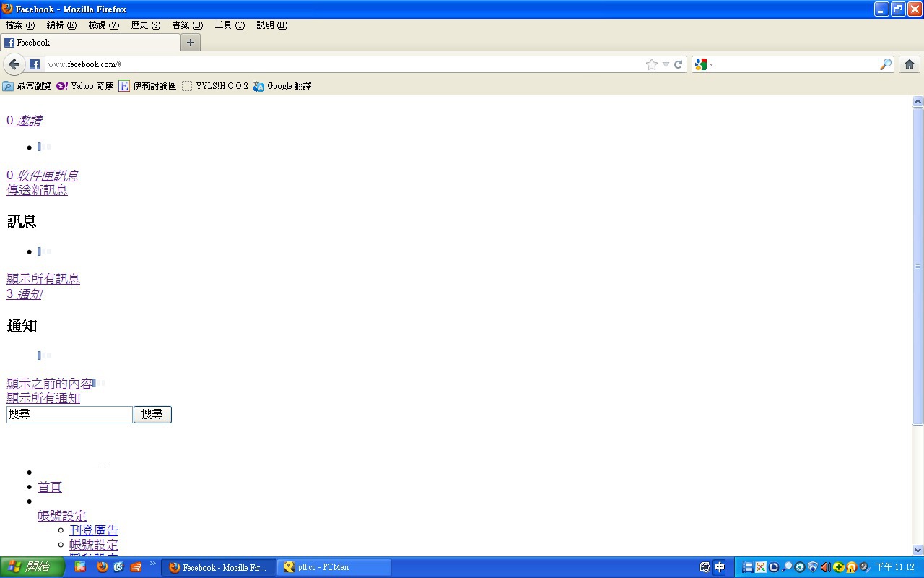Click the search magnifier in search box
Screen dimensions: 924x578
pyautogui.click(x=886, y=64)
